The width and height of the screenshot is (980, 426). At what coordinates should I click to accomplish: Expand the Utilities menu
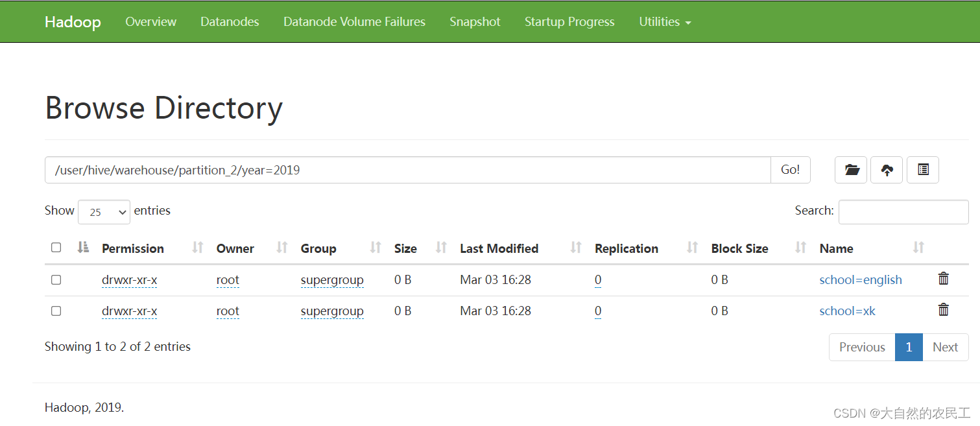point(665,21)
